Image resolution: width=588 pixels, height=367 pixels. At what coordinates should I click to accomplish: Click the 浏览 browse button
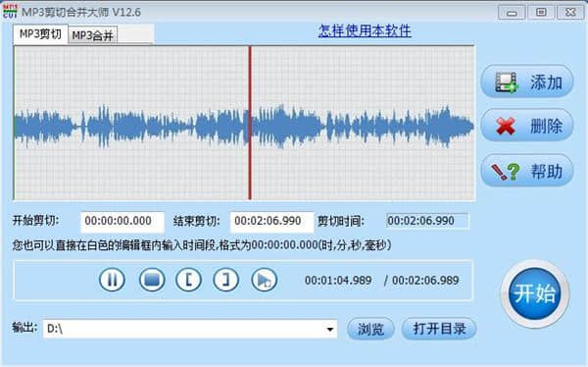(370, 329)
